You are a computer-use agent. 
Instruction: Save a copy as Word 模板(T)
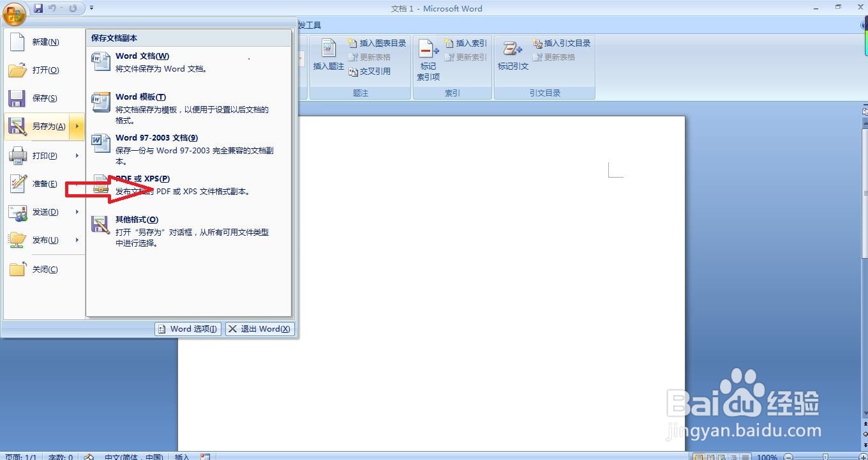(x=189, y=109)
